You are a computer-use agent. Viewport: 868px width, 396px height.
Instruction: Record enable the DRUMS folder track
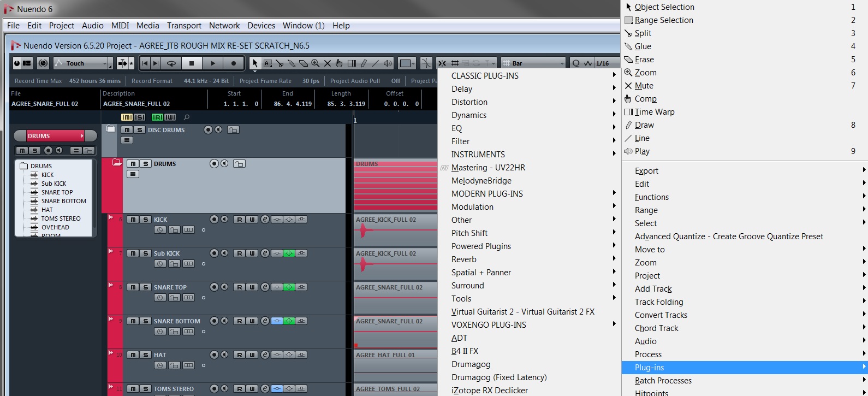point(214,164)
